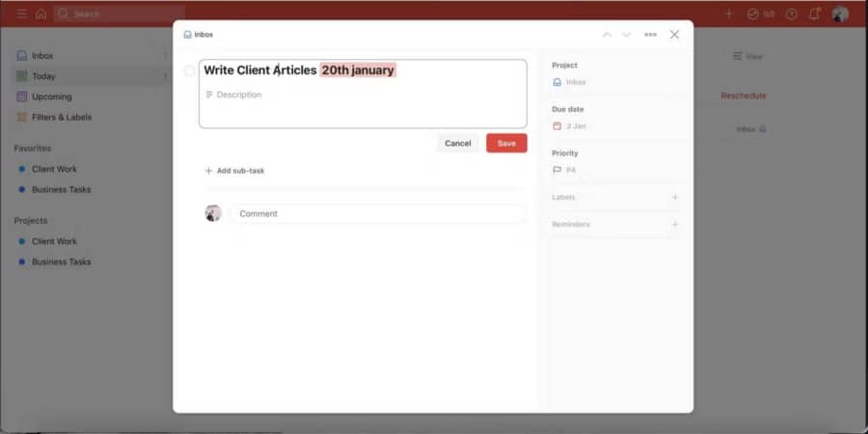Screen dimensions: 868x434
Task: Click the highlighted 20th january date chip
Action: [358, 70]
